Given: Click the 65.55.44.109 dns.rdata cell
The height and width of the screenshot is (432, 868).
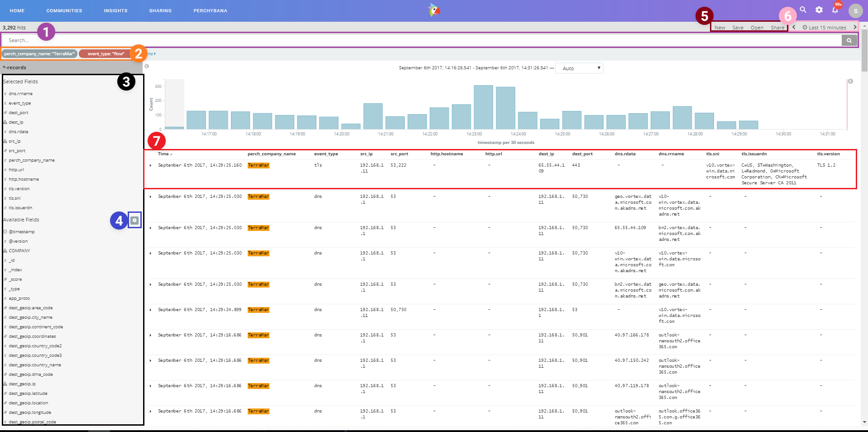Looking at the screenshot, I should pos(630,228).
